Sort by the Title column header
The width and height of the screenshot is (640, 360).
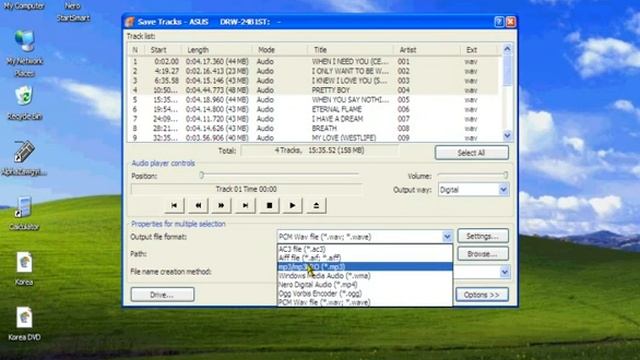[350, 50]
